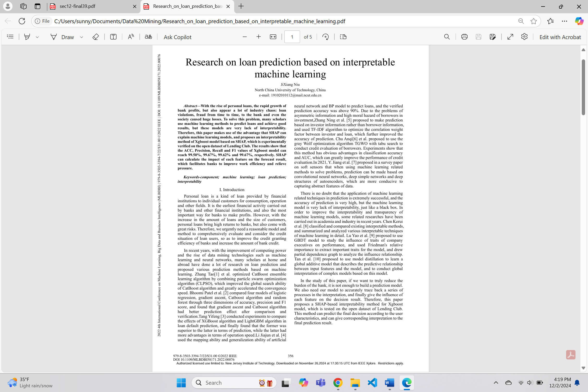Toggle the Highlight tool

click(x=27, y=37)
